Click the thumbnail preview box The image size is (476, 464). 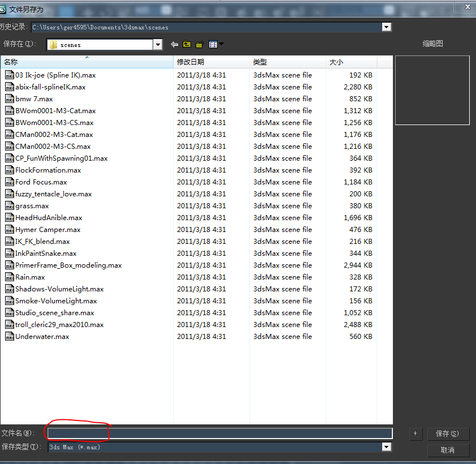(432, 90)
